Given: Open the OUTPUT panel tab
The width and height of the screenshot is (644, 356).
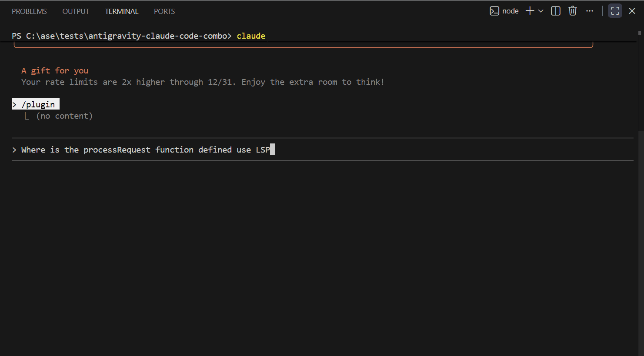Looking at the screenshot, I should click(76, 11).
